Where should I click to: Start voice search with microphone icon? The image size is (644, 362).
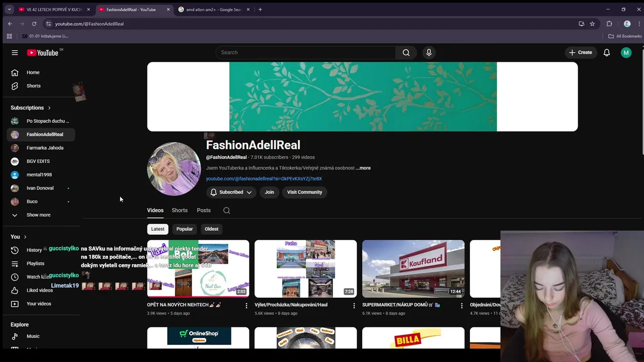[429, 52]
